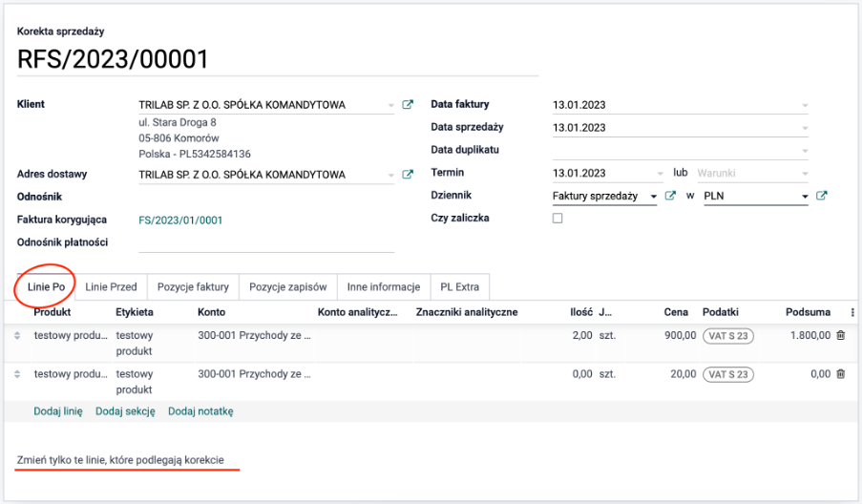Open the Data sprzedaży date dropdown
Screen dimensions: 863x504
click(x=805, y=128)
